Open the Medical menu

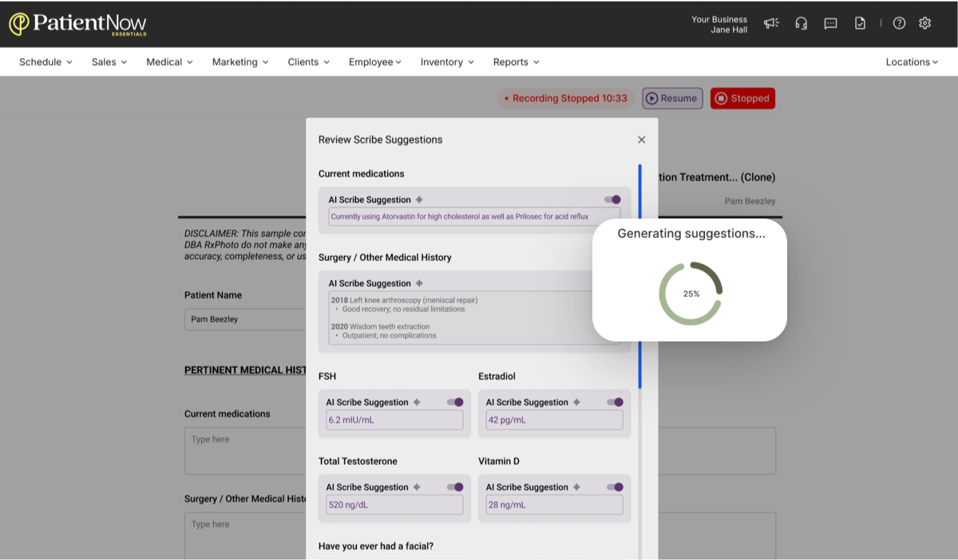tap(169, 61)
